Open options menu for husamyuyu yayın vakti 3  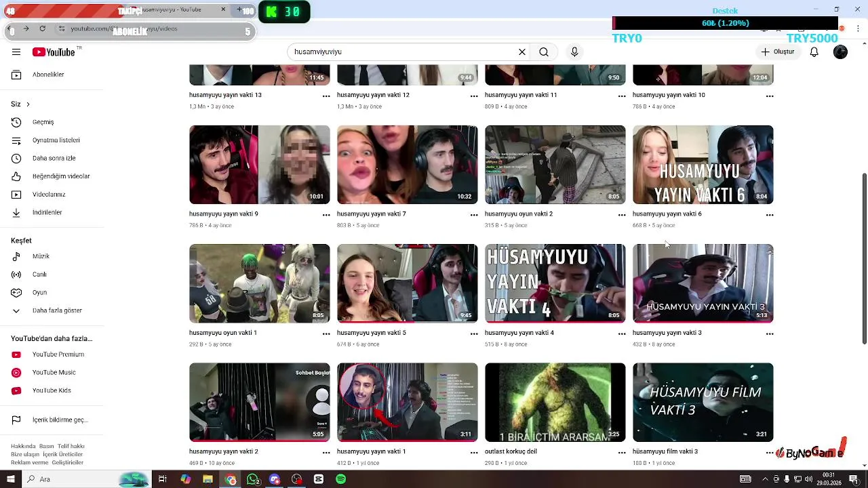(x=770, y=334)
